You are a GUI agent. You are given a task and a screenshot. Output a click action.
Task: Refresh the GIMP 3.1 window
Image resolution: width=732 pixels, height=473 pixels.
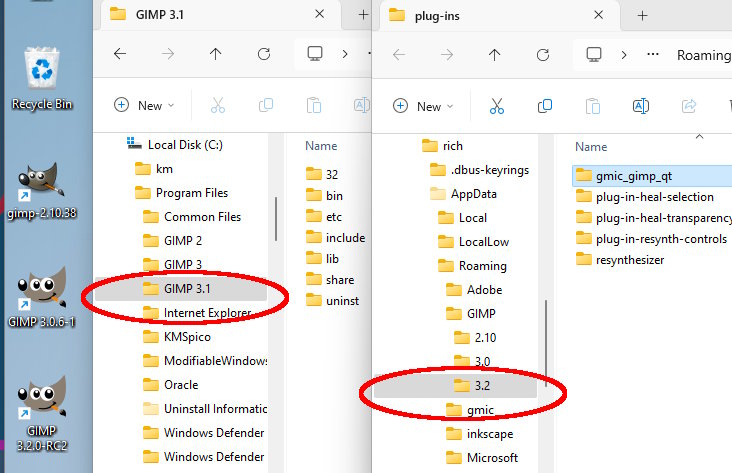tap(264, 54)
